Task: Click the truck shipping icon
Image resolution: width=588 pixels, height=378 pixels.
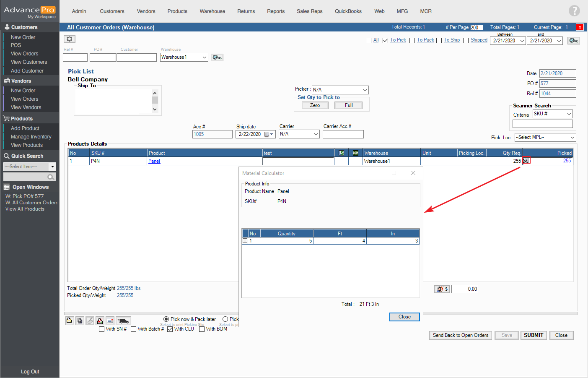Action: click(x=123, y=321)
